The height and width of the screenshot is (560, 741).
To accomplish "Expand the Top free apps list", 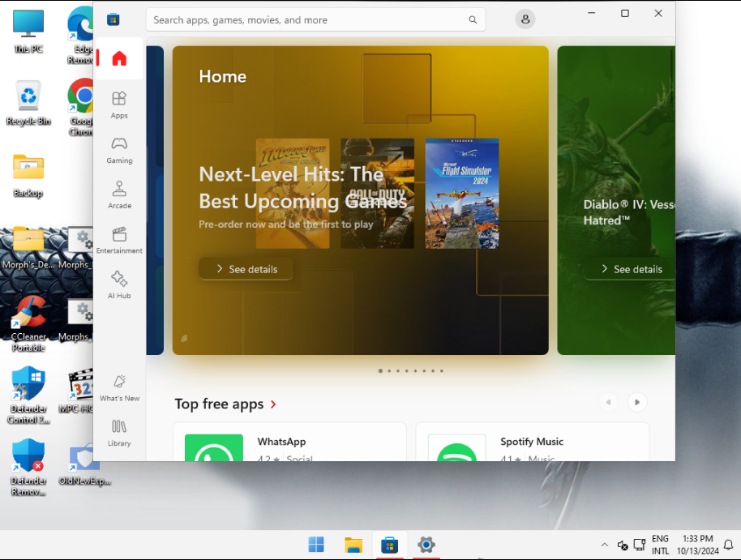I will 225,404.
